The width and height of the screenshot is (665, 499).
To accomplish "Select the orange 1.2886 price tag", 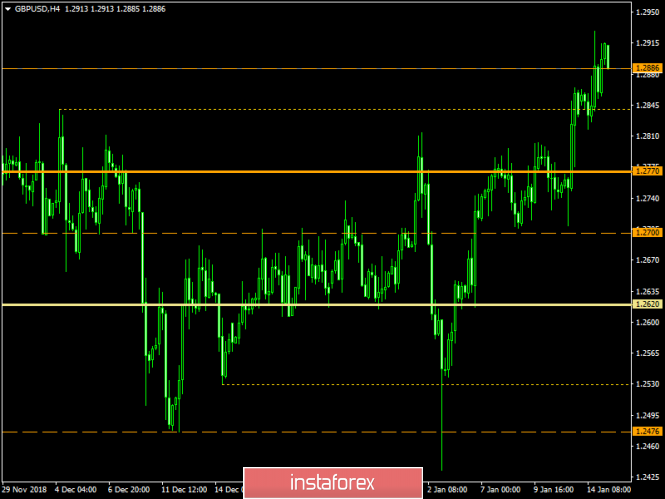I will click(x=647, y=69).
